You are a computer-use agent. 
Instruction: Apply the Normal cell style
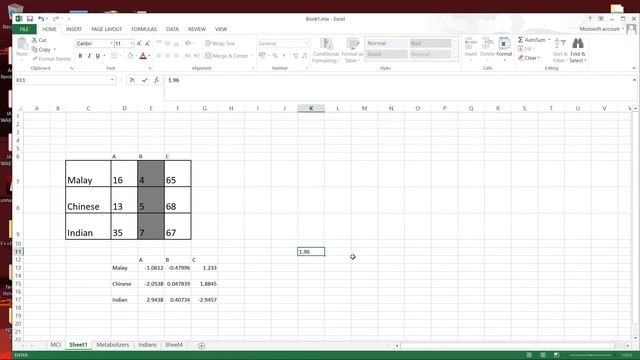click(386, 43)
